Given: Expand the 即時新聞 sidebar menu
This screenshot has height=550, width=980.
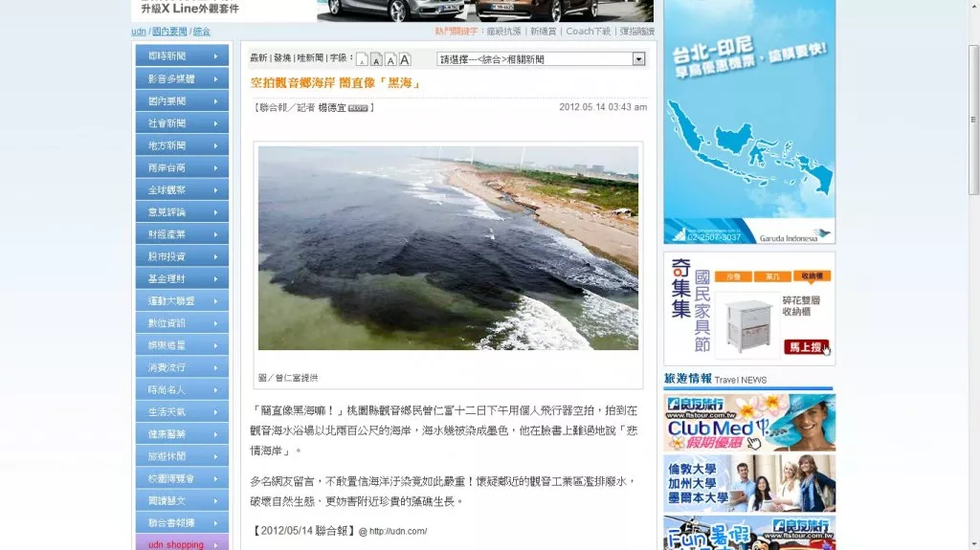Looking at the screenshot, I should coord(182,56).
